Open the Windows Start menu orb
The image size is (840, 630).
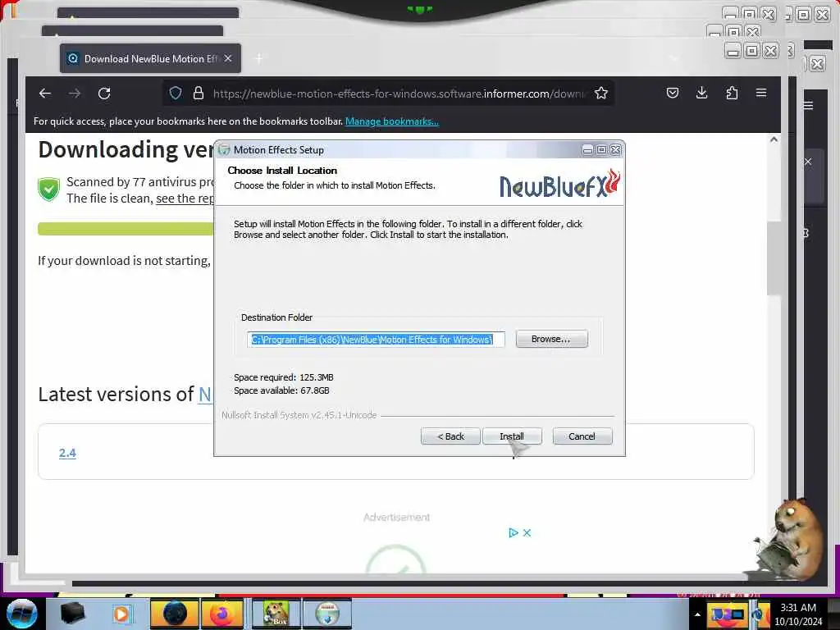[21, 614]
